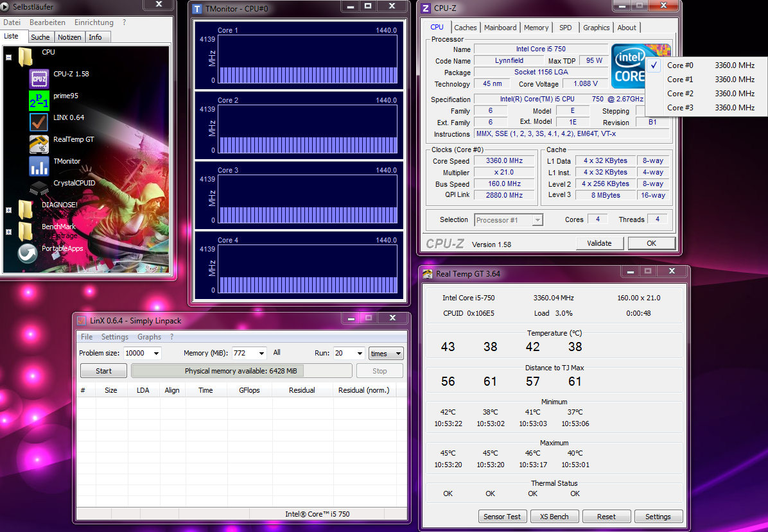Click the Start button in LinX
The width and height of the screenshot is (768, 532).
(103, 371)
